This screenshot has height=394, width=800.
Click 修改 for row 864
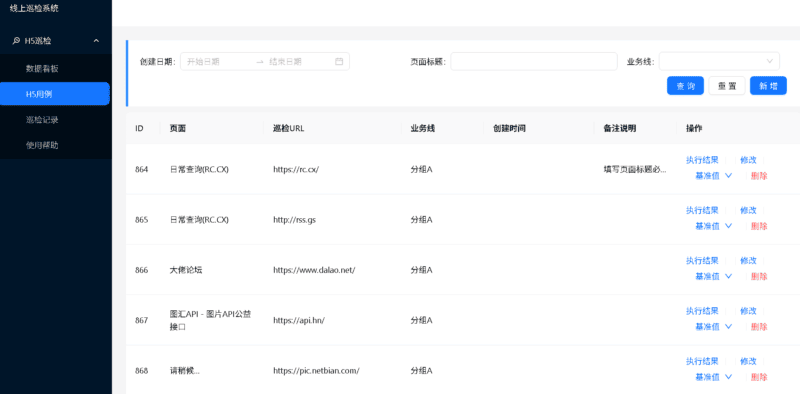click(x=748, y=160)
